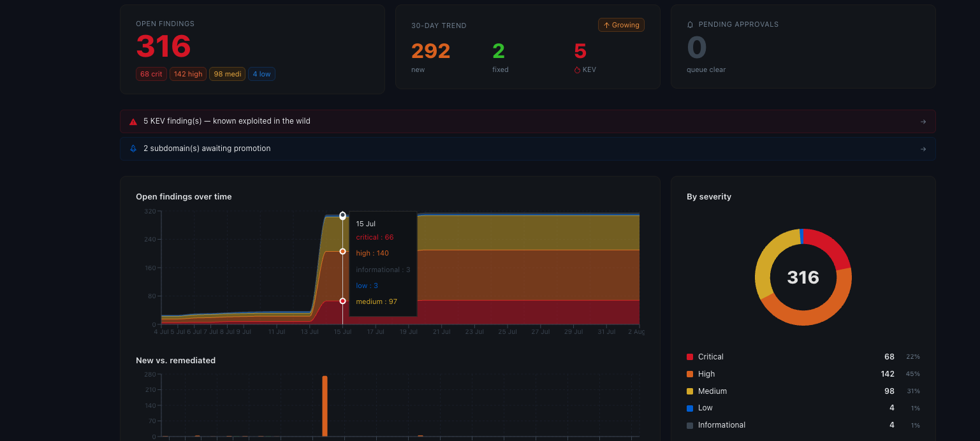Click the Critical count 68 in legend
The width and height of the screenshot is (980, 441).
pyautogui.click(x=889, y=357)
